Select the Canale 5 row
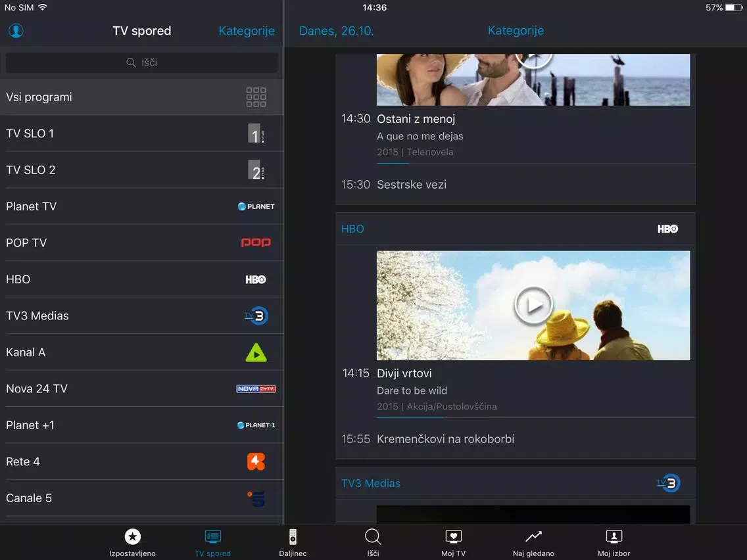This screenshot has height=560, width=747. (142, 498)
